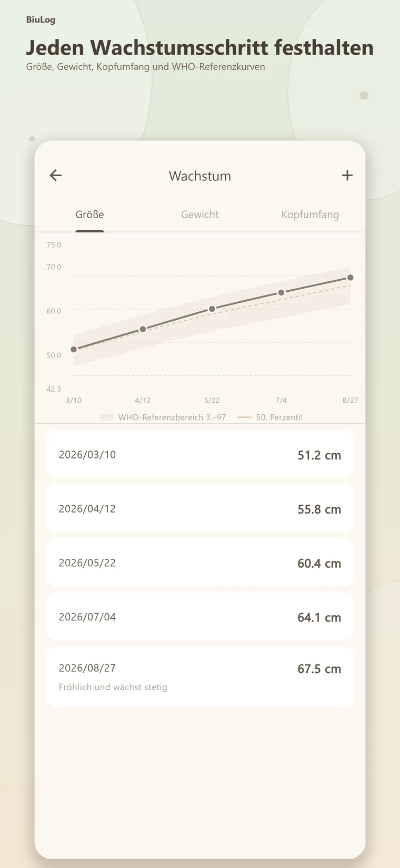Switch to the Gewicht tab
This screenshot has width=400, height=868.
tap(200, 215)
